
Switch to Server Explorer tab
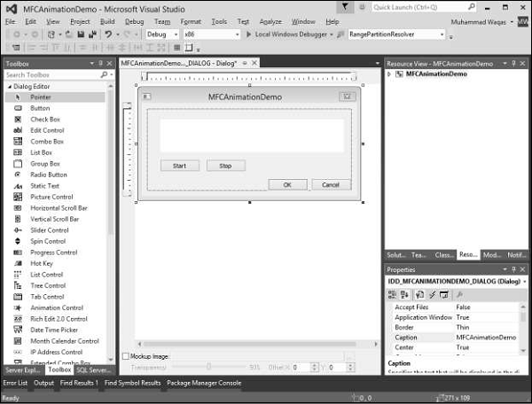pyautogui.click(x=23, y=370)
